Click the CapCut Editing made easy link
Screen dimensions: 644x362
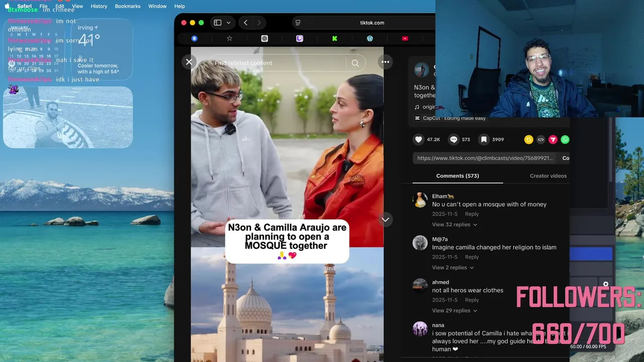tap(450, 118)
